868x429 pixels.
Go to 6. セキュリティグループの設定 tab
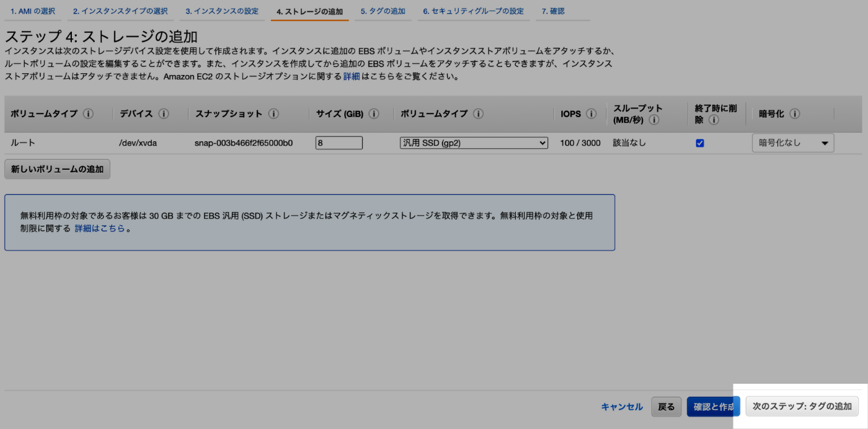pos(473,11)
